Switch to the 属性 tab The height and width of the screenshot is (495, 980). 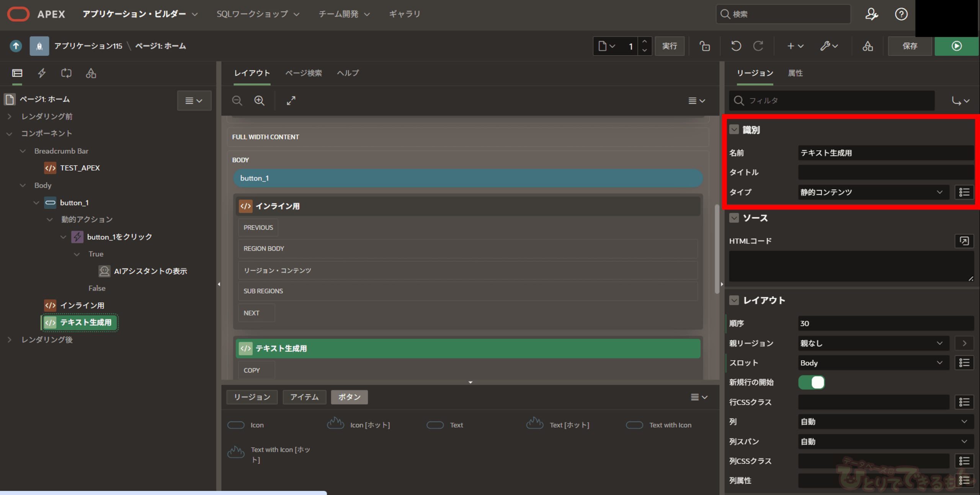[x=795, y=73]
